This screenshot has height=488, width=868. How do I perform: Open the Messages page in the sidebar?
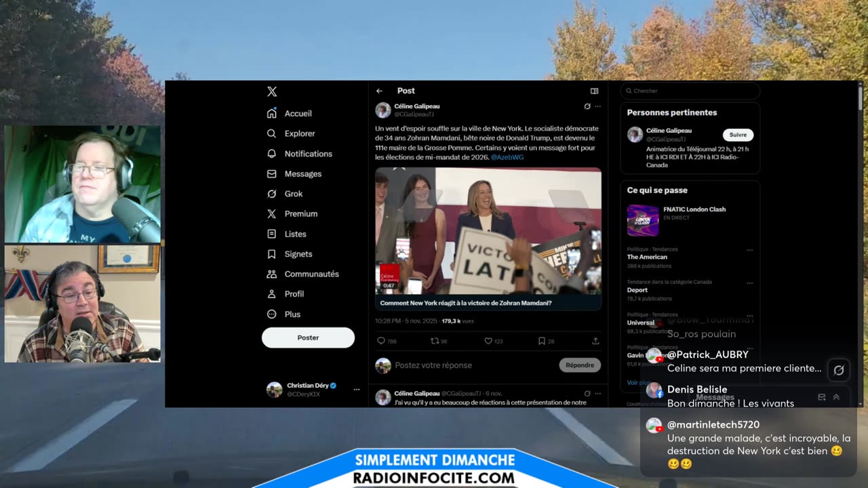click(294, 174)
